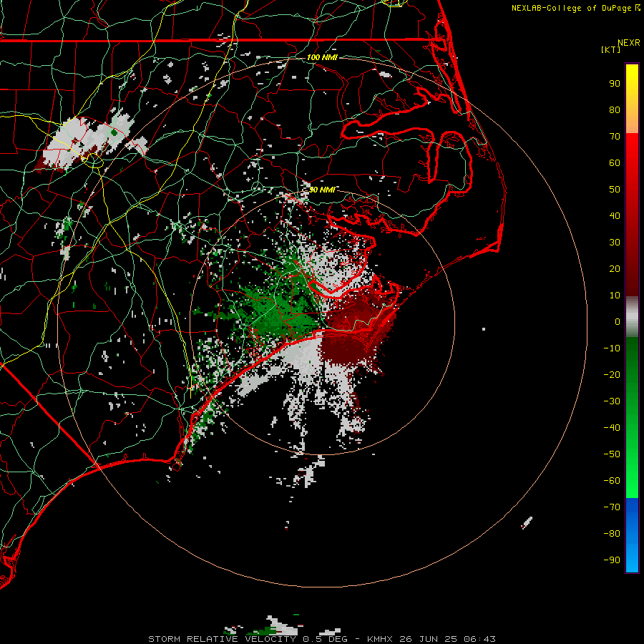The height and width of the screenshot is (644, 644).
Task: Click the STORM RELATIVE VELOCITY caption text
Action: [x=222, y=639]
